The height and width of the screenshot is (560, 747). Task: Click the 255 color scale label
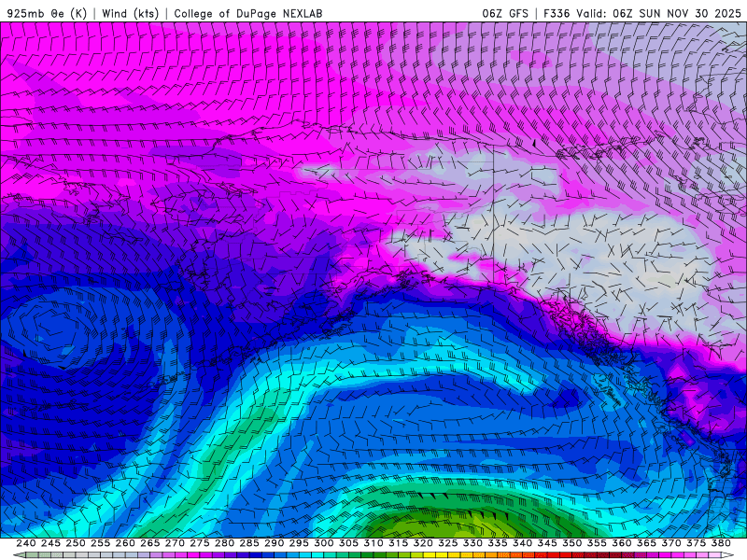tap(100, 543)
